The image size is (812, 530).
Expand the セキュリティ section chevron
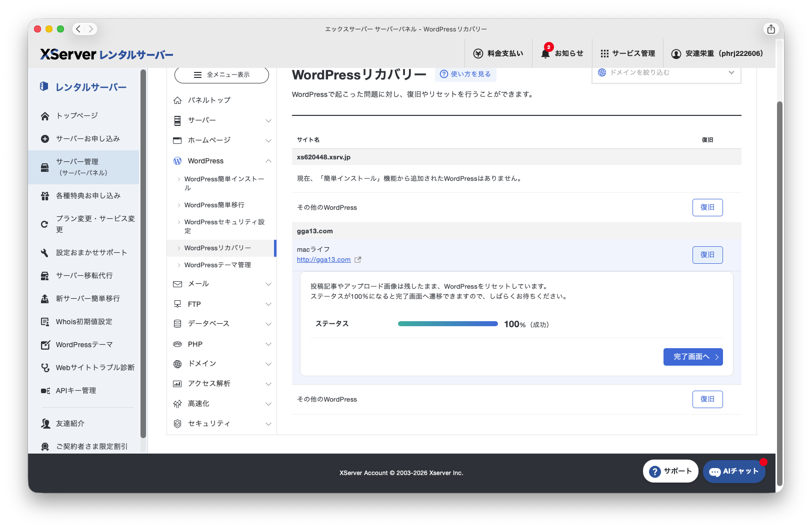pos(268,424)
